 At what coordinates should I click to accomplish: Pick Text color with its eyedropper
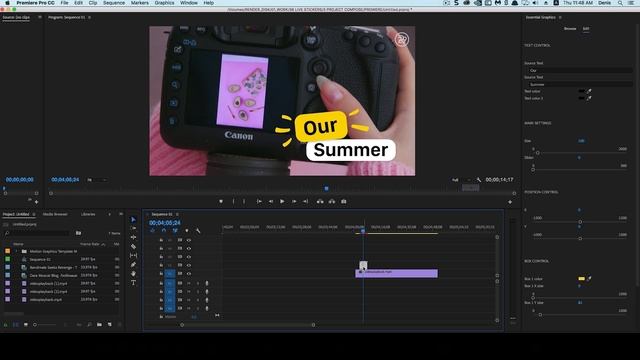(589, 91)
